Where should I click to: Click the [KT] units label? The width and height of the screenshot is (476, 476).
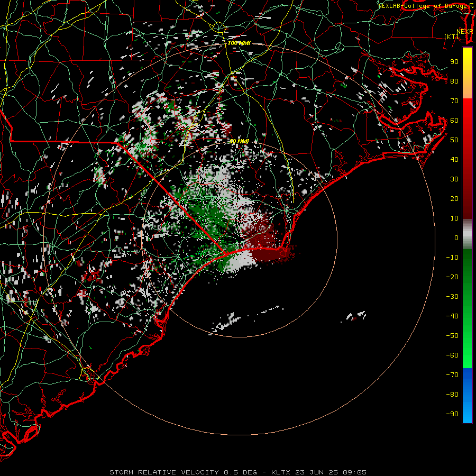(452, 36)
